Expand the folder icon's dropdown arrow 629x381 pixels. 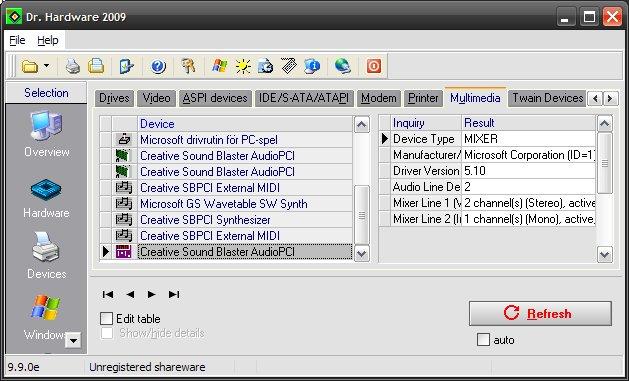pos(47,65)
